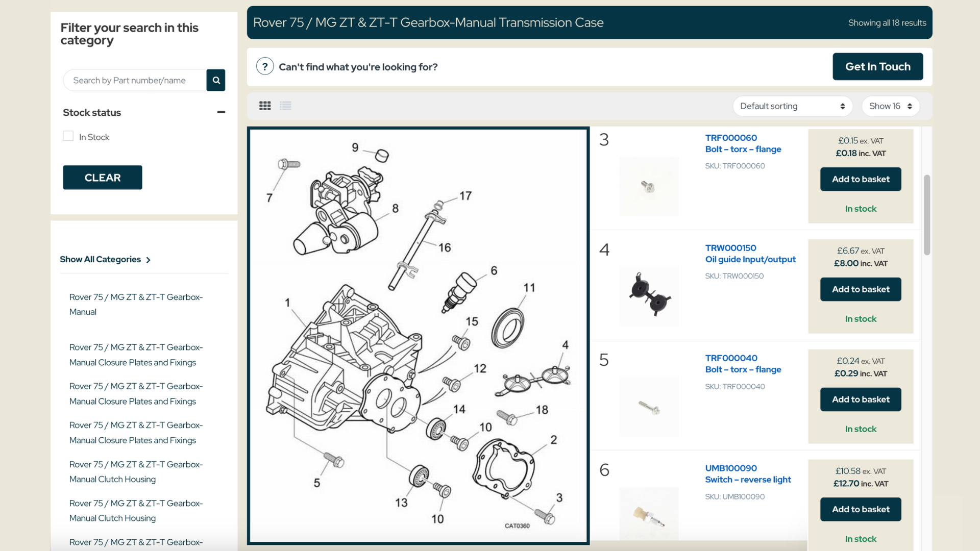
Task: Expand Show All Categories
Action: pos(105,259)
